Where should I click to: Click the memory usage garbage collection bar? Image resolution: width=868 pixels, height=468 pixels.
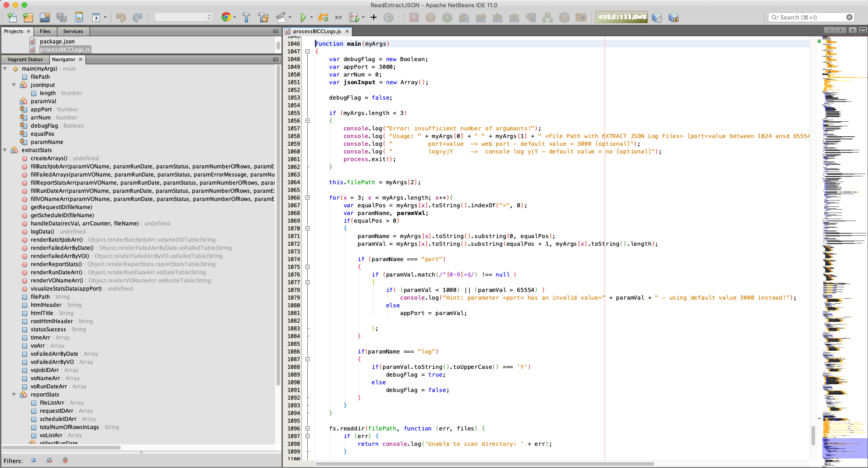click(621, 17)
